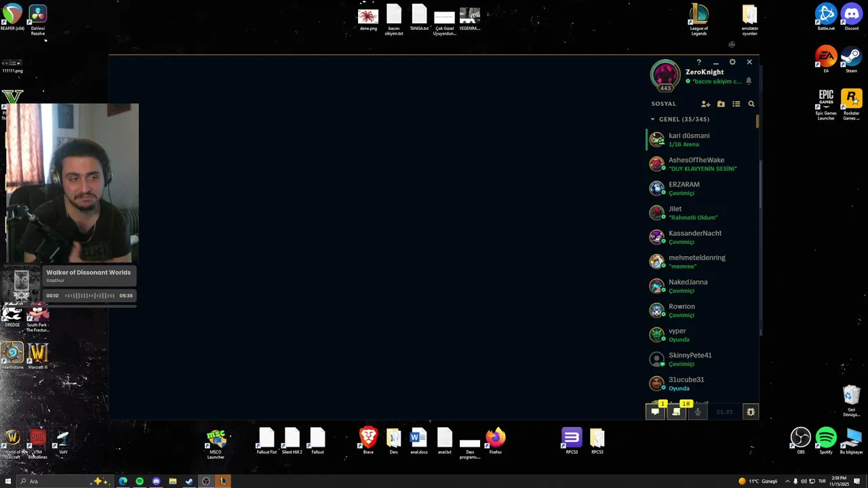Select friend kari düsmani

(x=701, y=140)
